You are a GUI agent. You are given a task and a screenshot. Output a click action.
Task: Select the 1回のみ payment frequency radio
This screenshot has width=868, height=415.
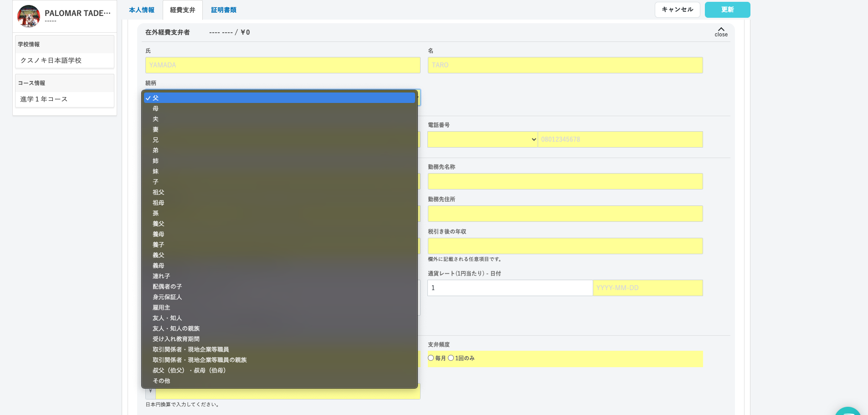[451, 358]
